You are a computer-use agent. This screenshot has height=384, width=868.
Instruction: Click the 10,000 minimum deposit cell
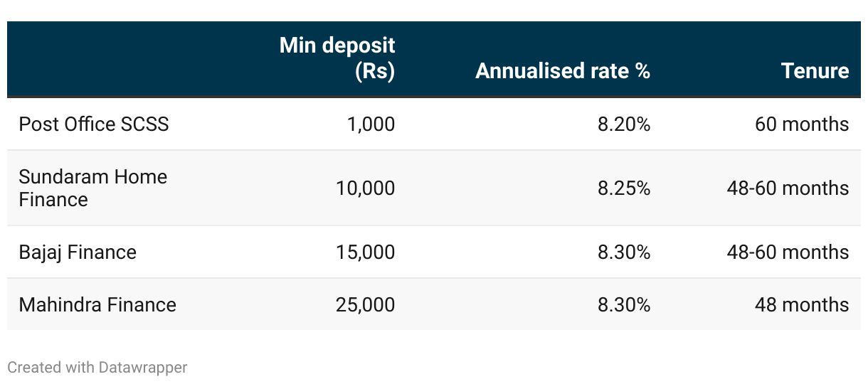[x=364, y=188]
